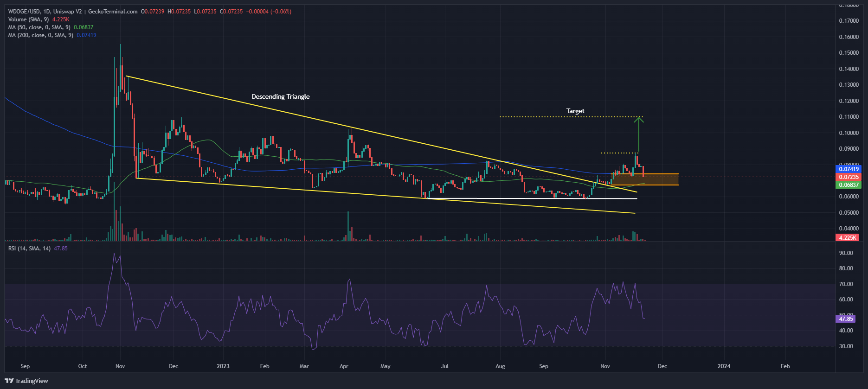Click the 0.12000 price axis label

coord(849,101)
